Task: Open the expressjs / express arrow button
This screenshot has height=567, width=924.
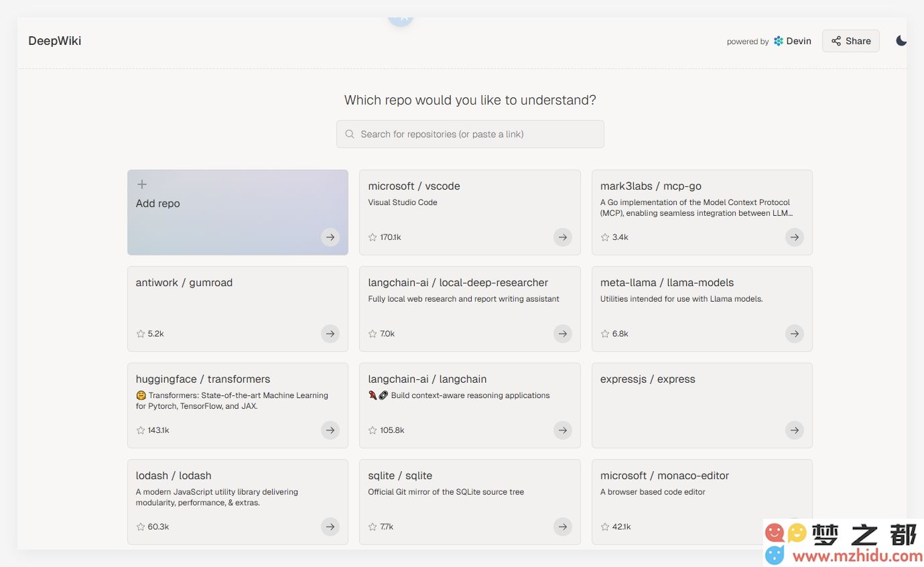Action: (x=794, y=430)
